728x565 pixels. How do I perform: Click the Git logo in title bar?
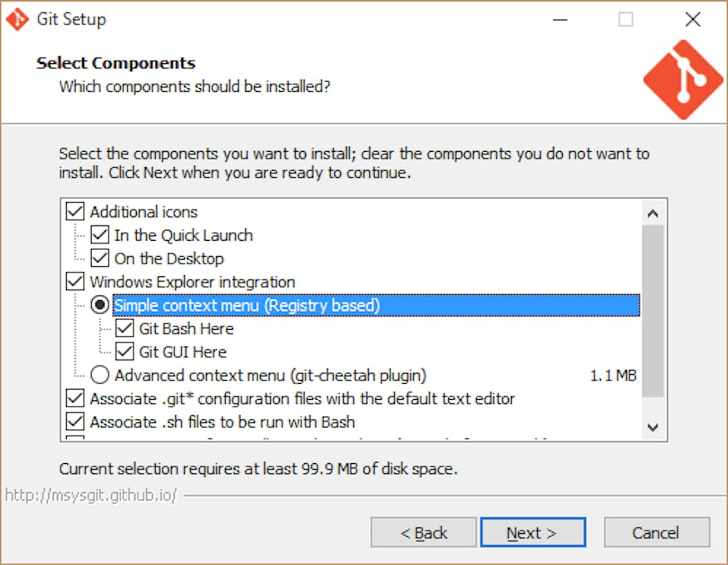coord(18,20)
